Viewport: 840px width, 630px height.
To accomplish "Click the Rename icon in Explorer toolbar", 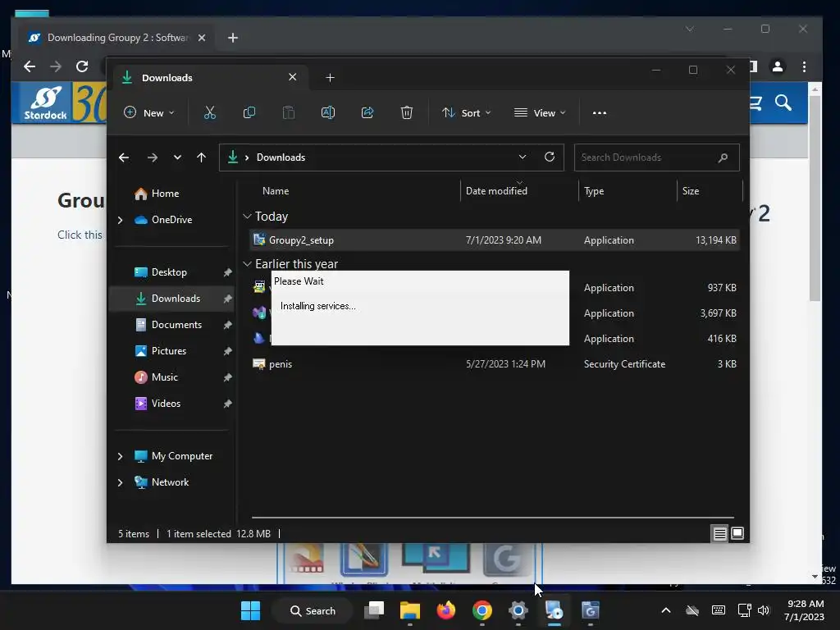I will [328, 112].
